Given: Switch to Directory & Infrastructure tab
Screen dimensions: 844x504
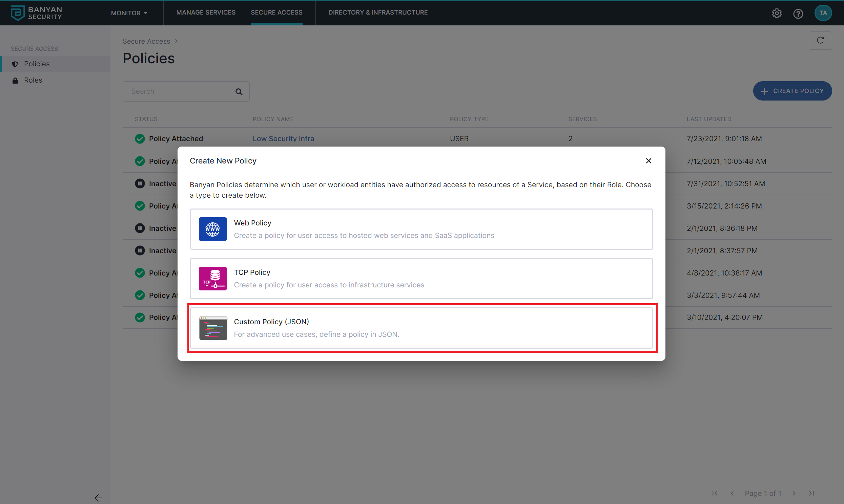Looking at the screenshot, I should coord(378,13).
